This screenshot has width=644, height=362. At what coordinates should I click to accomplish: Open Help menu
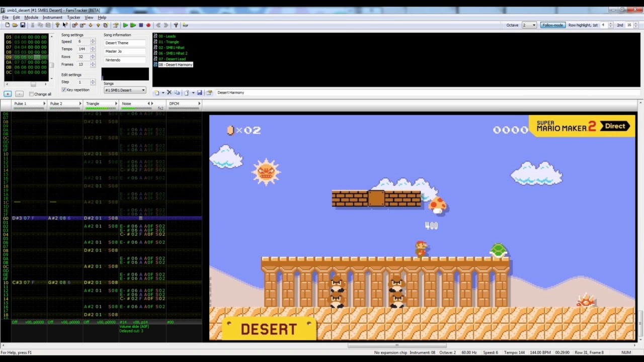tap(102, 18)
